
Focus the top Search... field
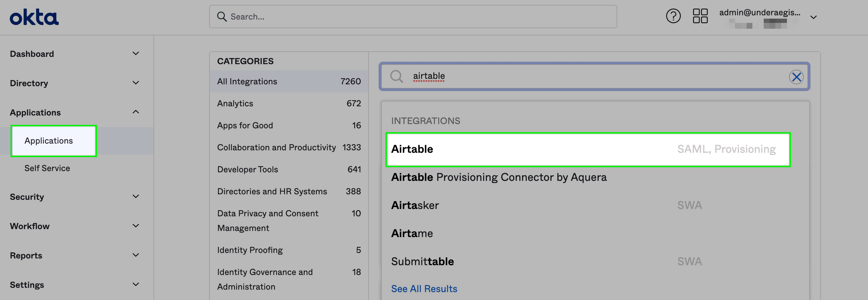[413, 16]
